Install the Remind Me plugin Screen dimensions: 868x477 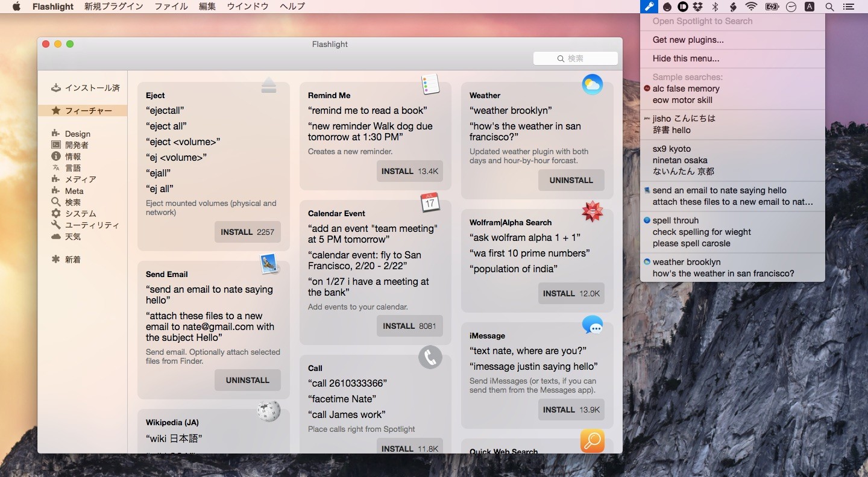tap(410, 171)
